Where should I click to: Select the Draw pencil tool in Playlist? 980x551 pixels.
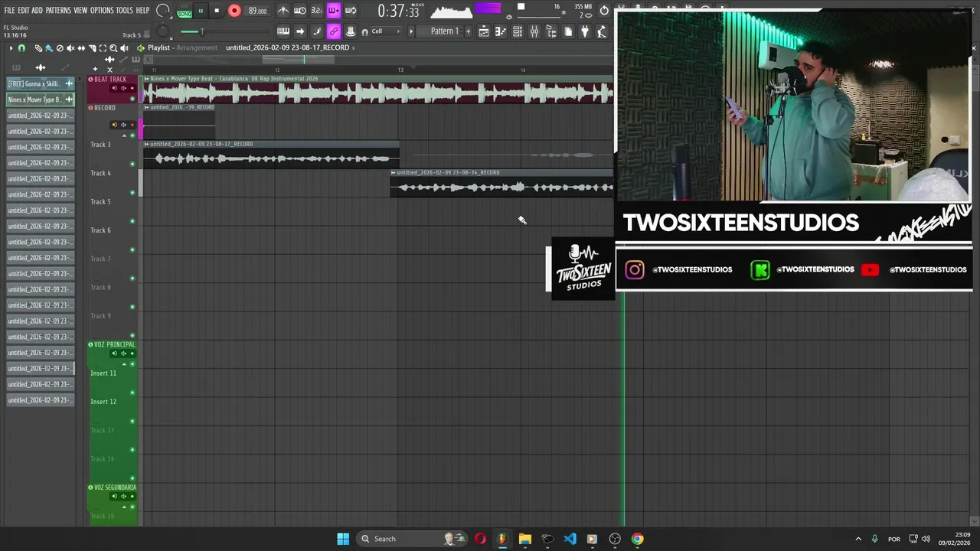pos(38,48)
